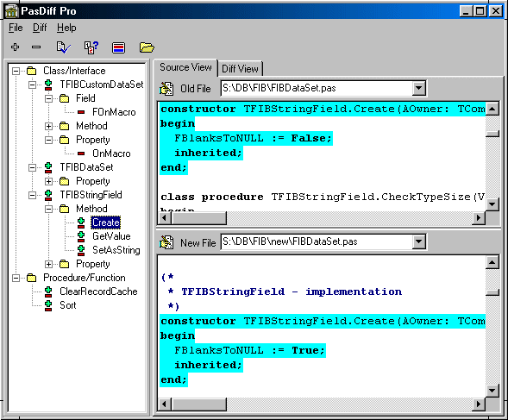This screenshot has width=508, height=420.
Task: Click the Procedure/Function folder icon
Action: pos(31,278)
